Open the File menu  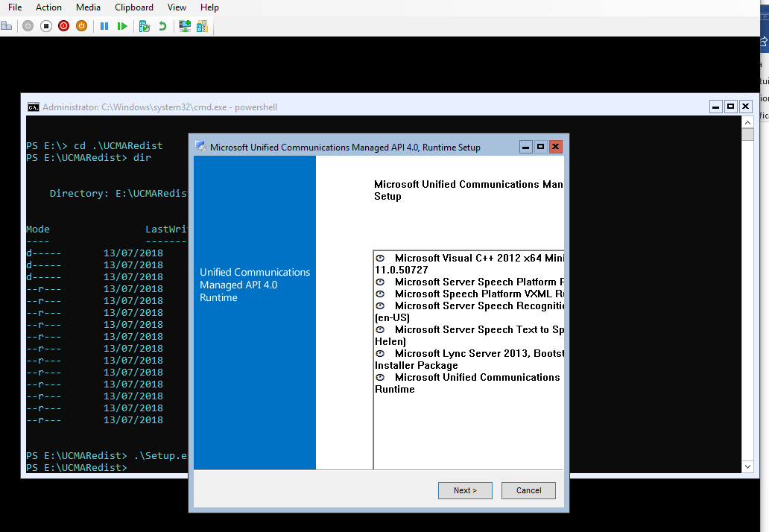15,7
